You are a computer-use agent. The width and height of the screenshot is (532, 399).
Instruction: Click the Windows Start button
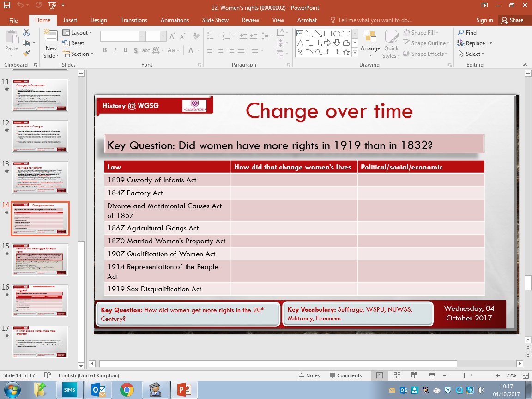pyautogui.click(x=12, y=390)
